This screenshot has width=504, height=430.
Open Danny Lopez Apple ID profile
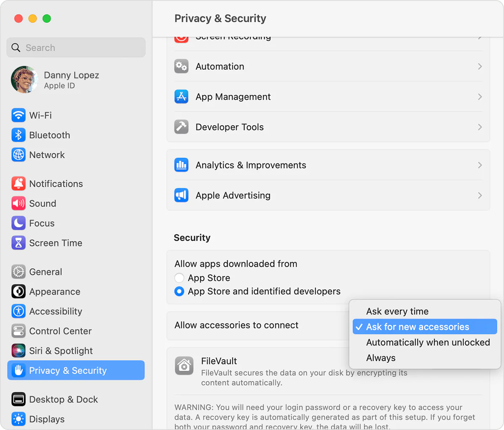pos(55,80)
